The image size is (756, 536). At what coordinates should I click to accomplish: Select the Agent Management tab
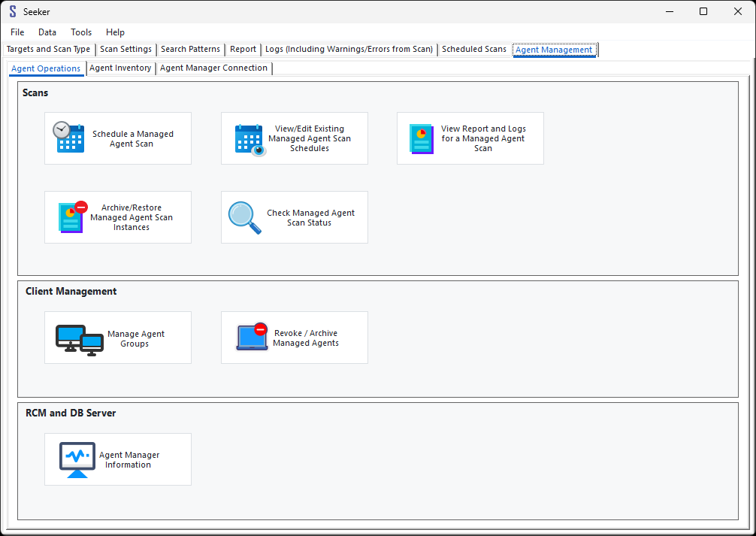pos(554,50)
